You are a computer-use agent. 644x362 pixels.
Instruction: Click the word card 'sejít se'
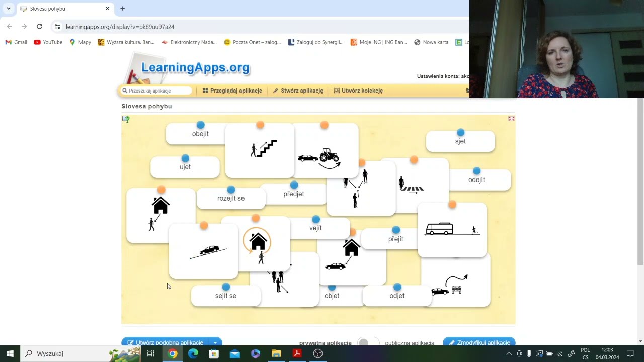pos(226,296)
